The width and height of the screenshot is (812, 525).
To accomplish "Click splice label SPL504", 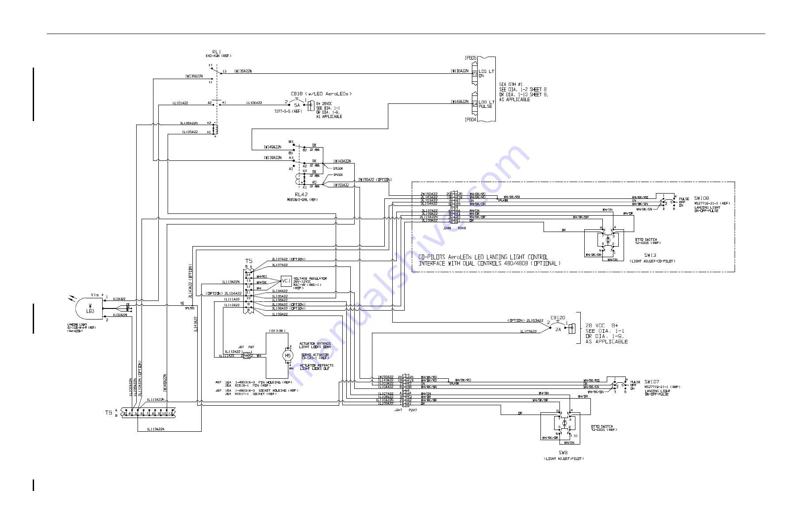I will click(x=338, y=168).
